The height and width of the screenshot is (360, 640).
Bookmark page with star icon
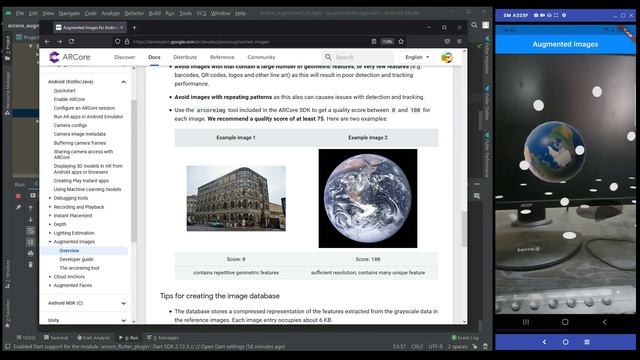[x=401, y=42]
